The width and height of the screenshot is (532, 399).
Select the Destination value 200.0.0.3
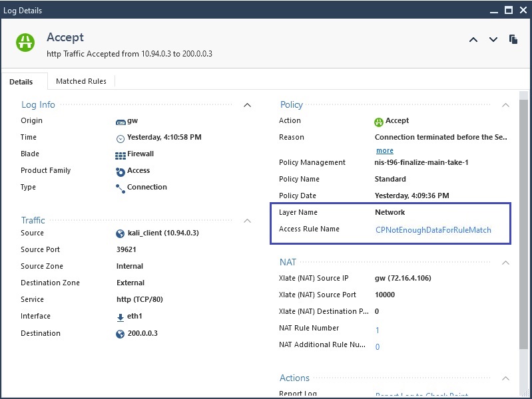(x=142, y=333)
